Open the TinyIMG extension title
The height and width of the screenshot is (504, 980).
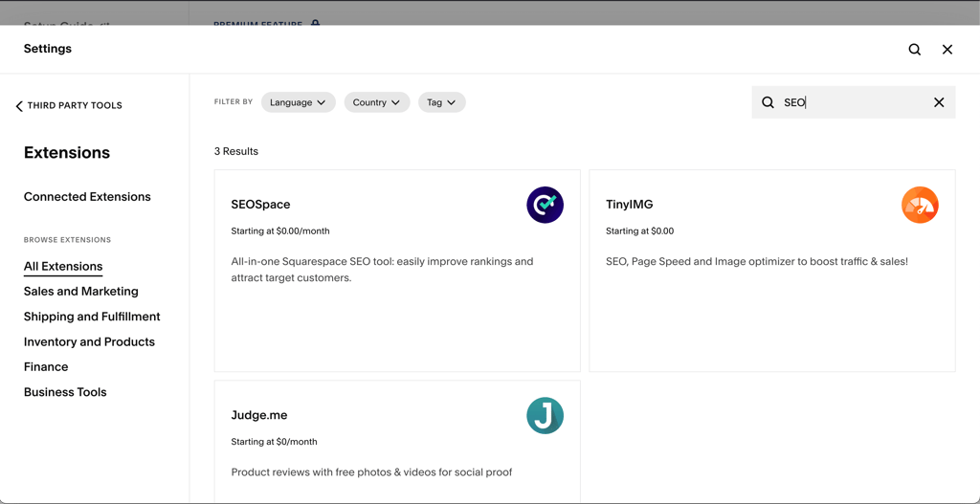(630, 205)
